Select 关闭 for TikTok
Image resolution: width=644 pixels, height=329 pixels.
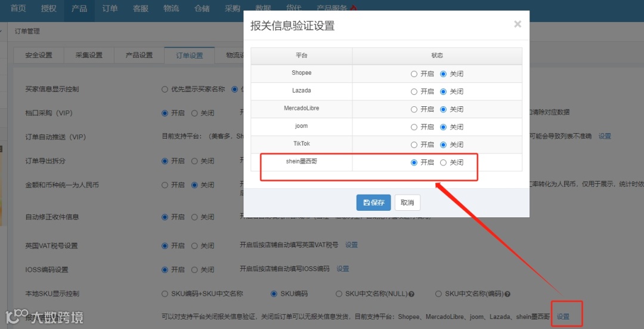443,144
